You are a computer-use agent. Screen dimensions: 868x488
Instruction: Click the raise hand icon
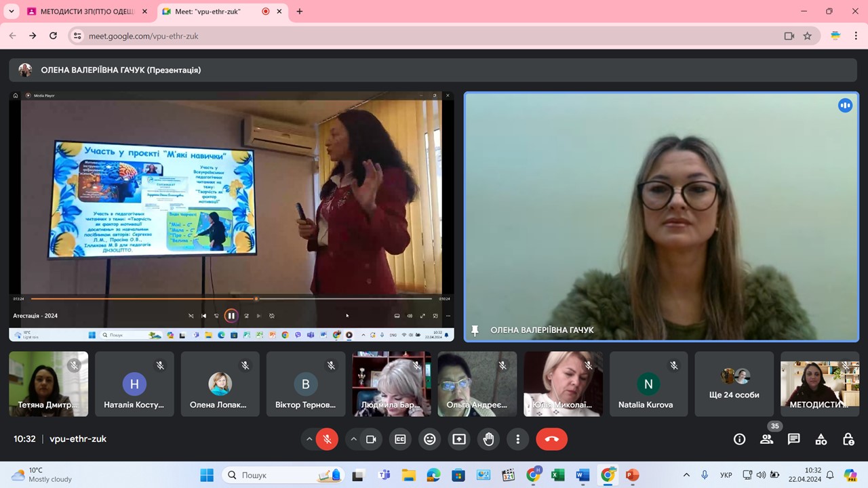tap(488, 439)
